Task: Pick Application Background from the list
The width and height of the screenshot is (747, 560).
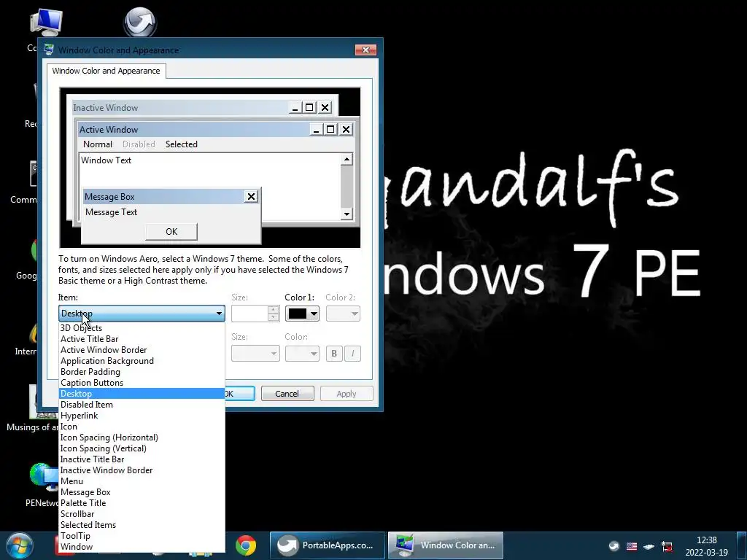Action: 142,360
